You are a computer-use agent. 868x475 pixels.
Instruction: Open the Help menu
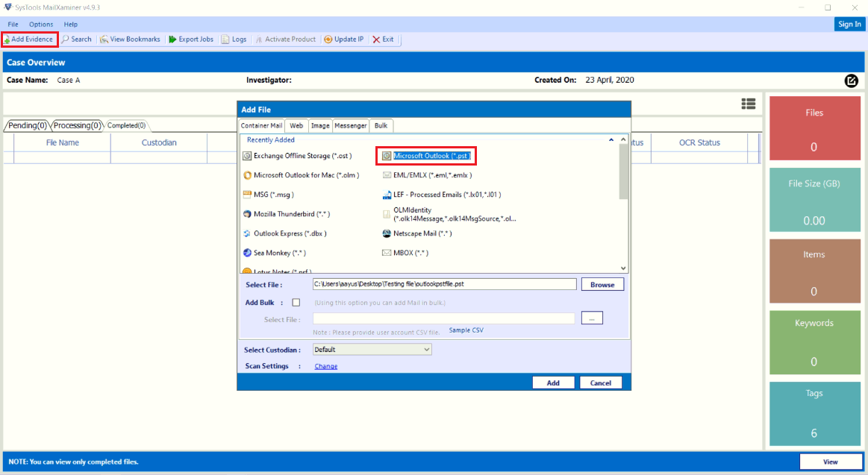pos(70,25)
